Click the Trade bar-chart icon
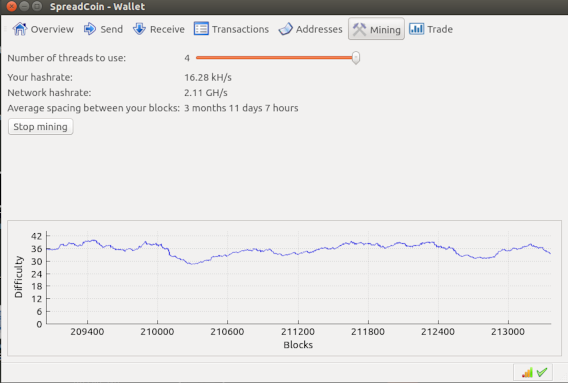 [x=417, y=29]
